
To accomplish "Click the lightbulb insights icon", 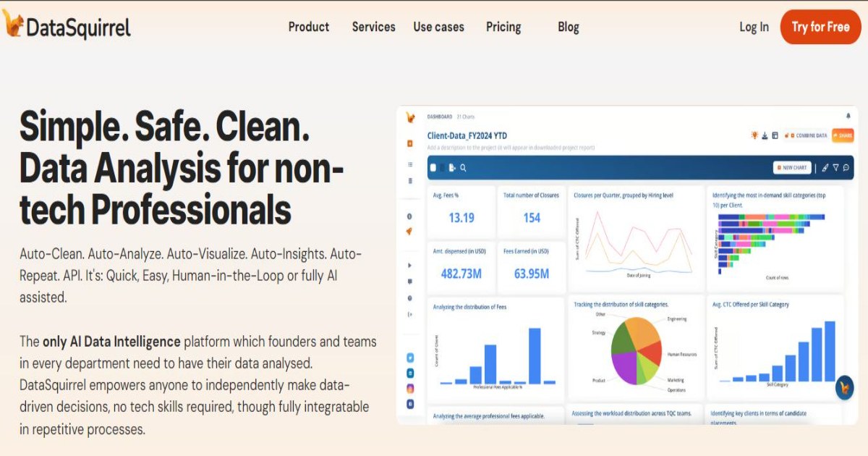I will click(x=754, y=135).
